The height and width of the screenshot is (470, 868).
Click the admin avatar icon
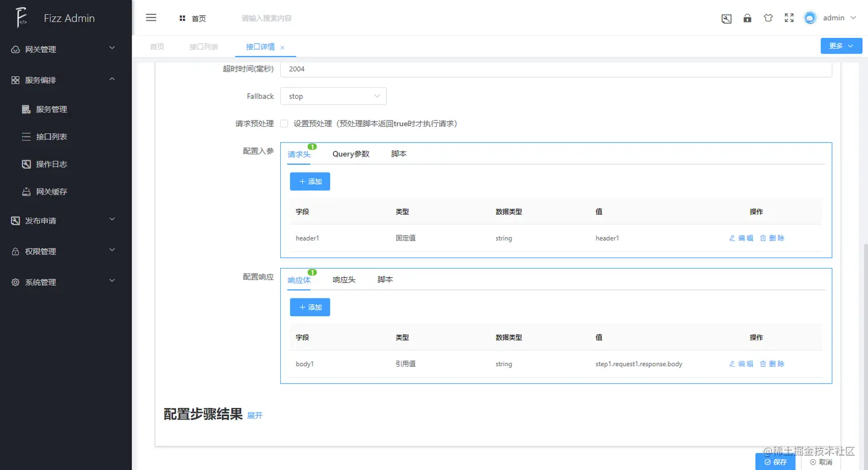[810, 18]
